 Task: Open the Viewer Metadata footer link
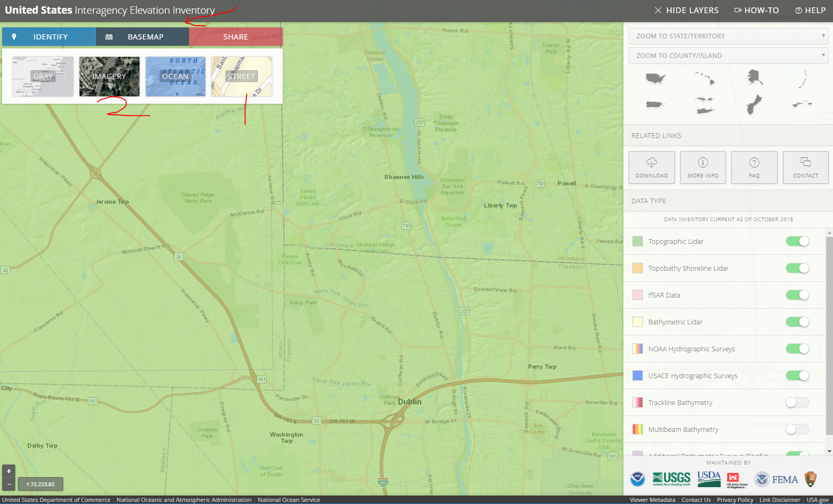coord(652,500)
